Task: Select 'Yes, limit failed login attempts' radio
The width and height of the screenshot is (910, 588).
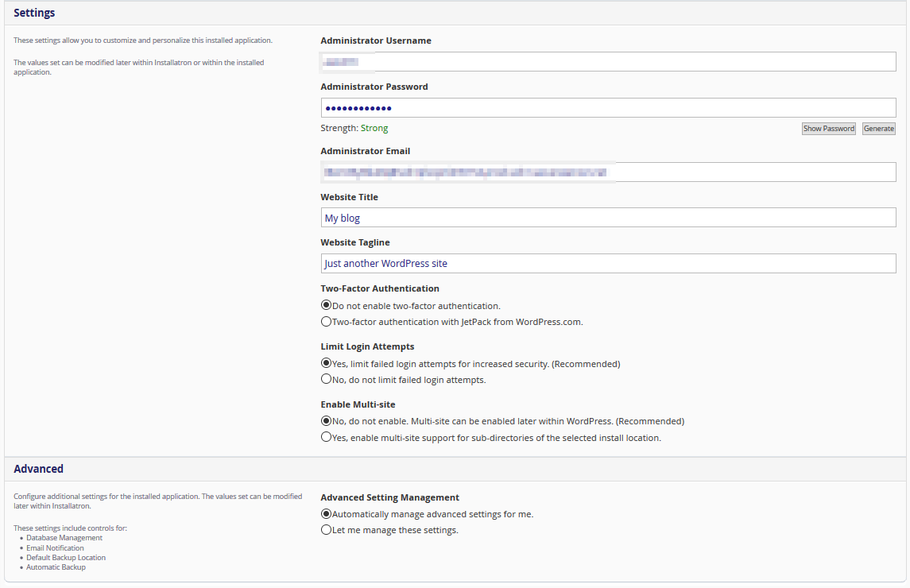Action: coord(326,363)
